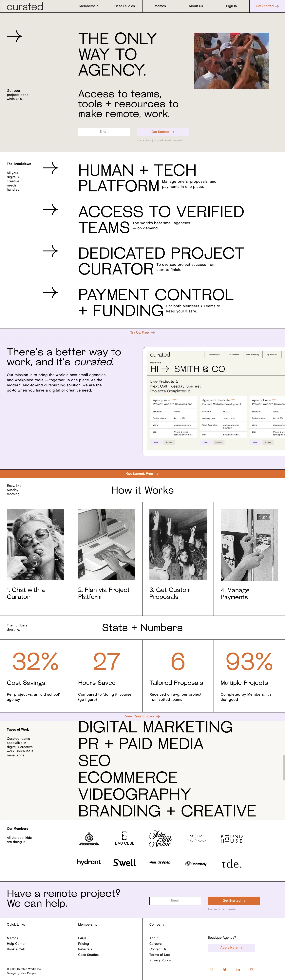The width and height of the screenshot is (285, 980).
Task: Click the hero video thumbnail
Action: (x=231, y=61)
